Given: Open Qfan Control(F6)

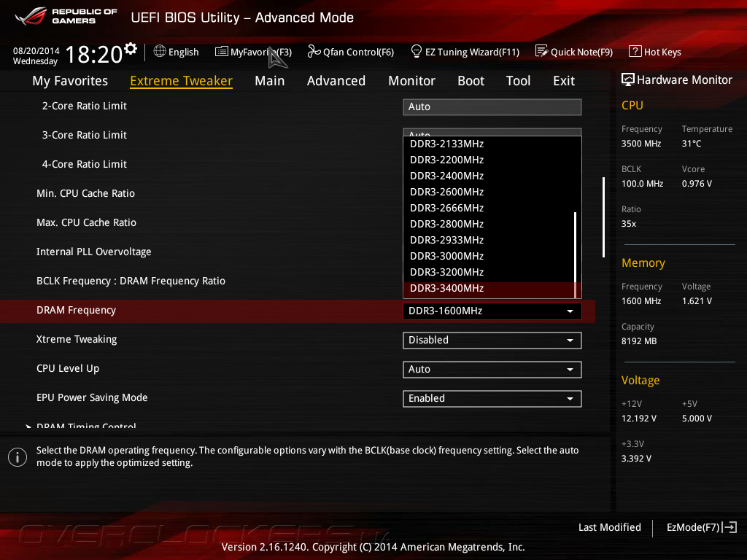Looking at the screenshot, I should coord(351,52).
